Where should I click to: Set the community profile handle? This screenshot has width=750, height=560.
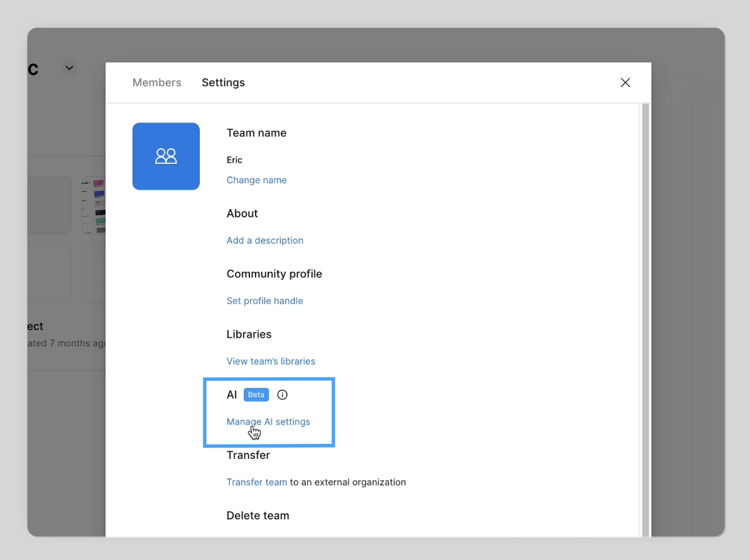pyautogui.click(x=264, y=301)
